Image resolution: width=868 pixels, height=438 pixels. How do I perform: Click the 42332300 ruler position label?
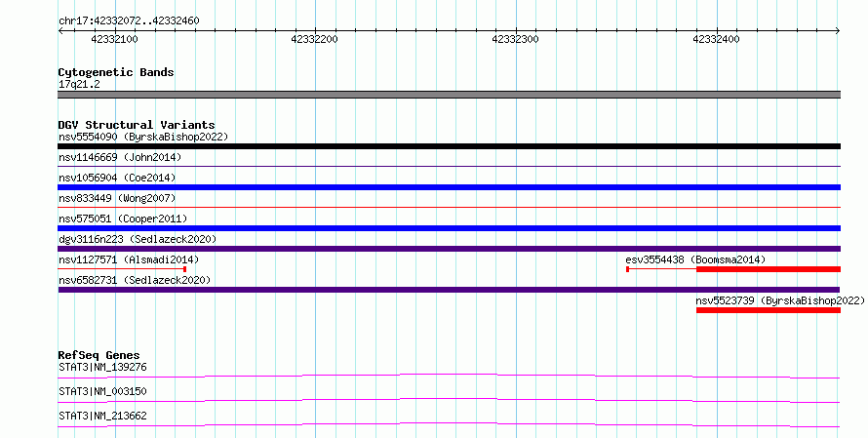(515, 39)
